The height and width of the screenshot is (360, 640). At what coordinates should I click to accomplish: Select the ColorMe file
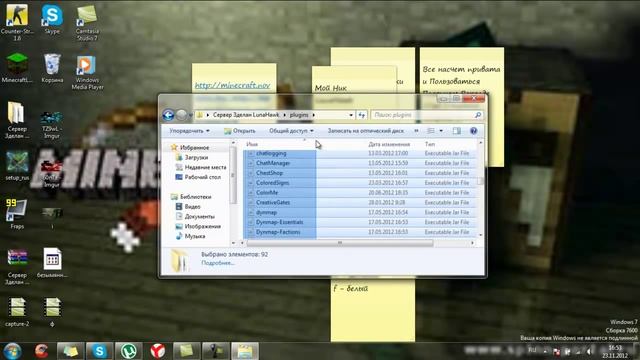pyautogui.click(x=267, y=193)
